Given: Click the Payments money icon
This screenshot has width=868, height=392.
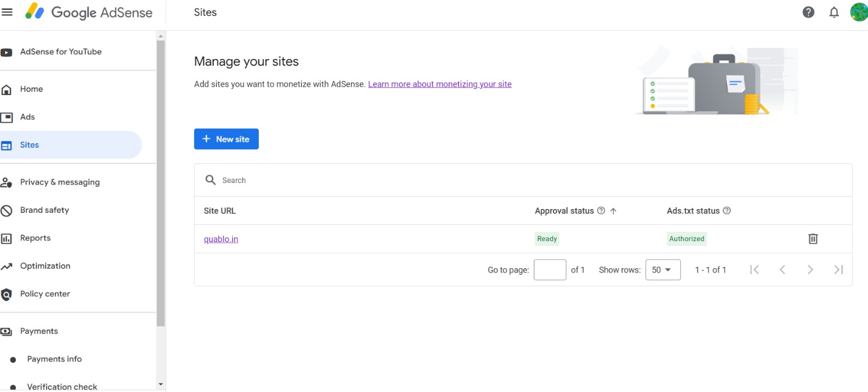Looking at the screenshot, I should pos(7,332).
